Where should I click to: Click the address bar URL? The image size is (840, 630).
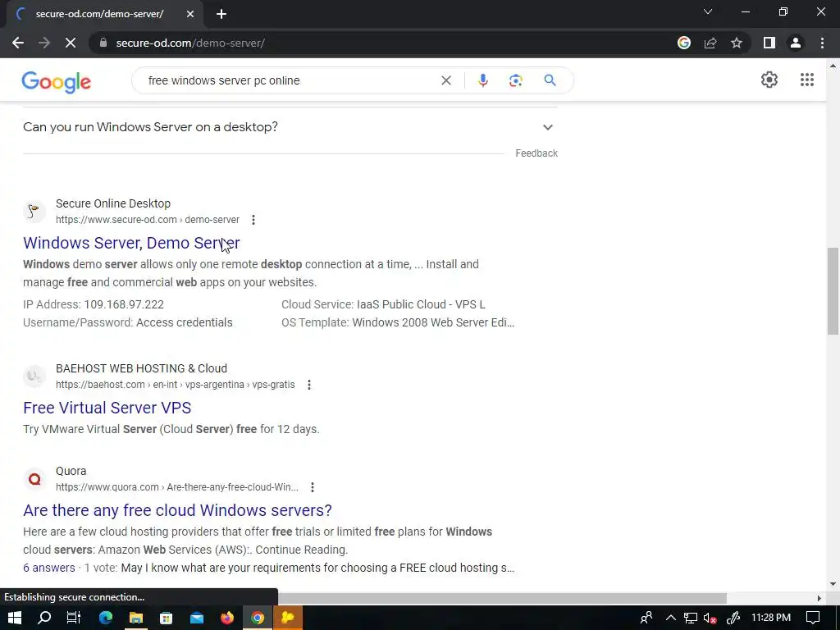(x=190, y=43)
